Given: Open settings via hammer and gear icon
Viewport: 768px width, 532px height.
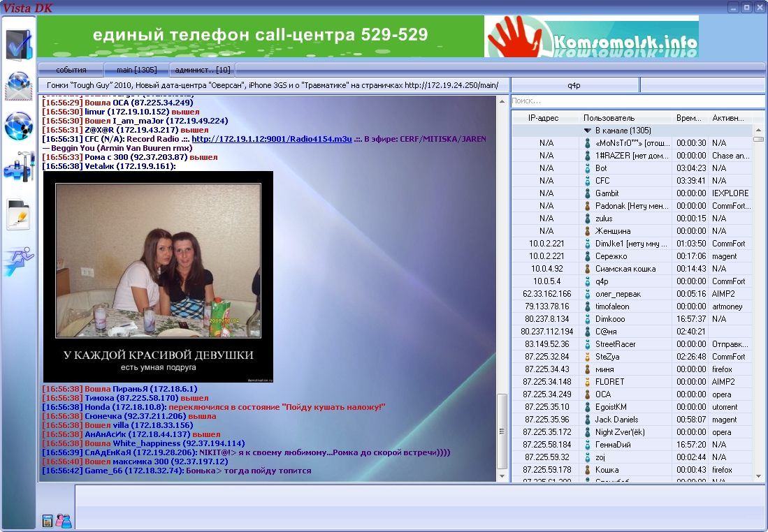Looking at the screenshot, I should point(18,168).
